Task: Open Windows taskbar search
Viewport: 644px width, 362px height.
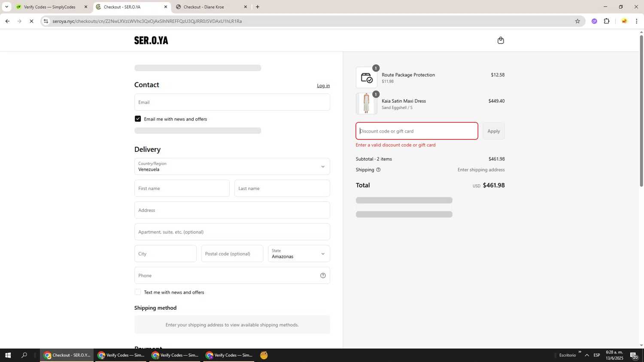Action: (24, 355)
